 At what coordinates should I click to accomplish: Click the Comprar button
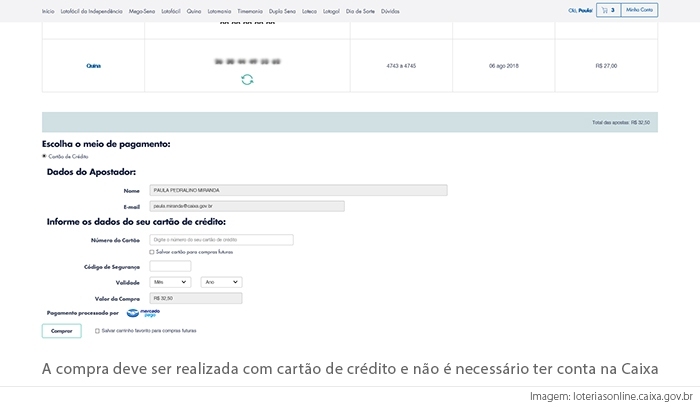61,330
